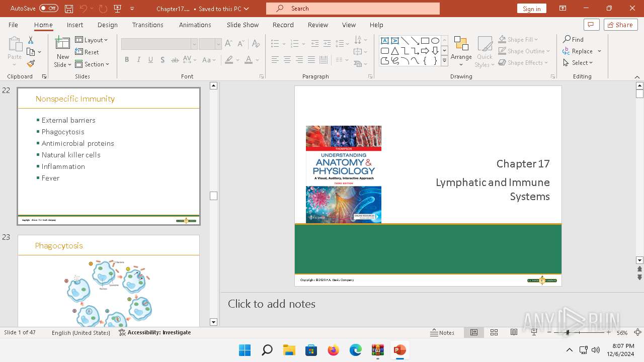Click the Text Highlight Color button
Screen dimensions: 644x362
click(x=229, y=60)
